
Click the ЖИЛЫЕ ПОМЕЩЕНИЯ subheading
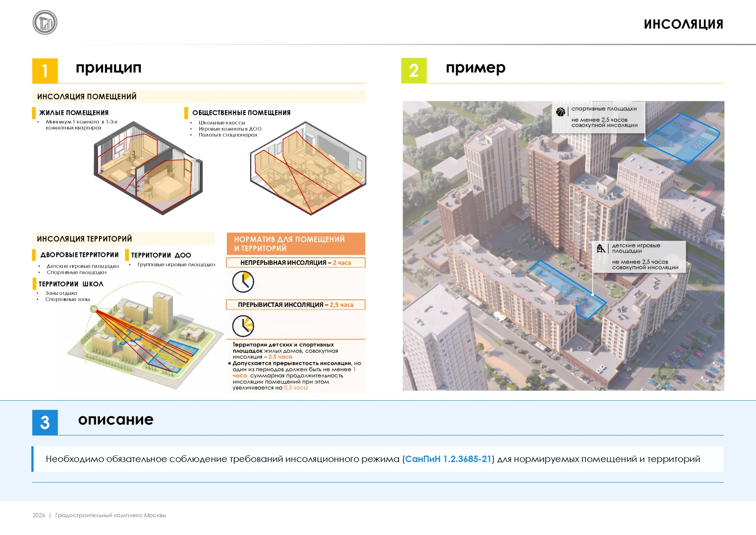pyautogui.click(x=74, y=113)
